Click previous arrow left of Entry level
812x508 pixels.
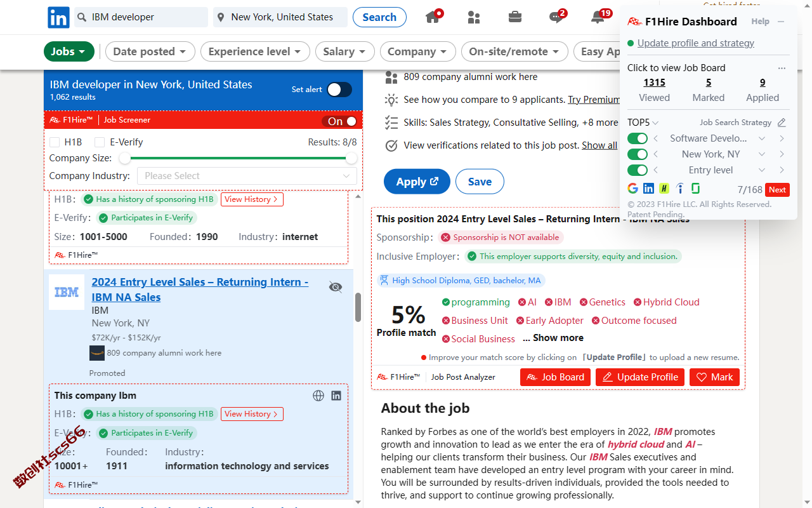pyautogui.click(x=655, y=170)
